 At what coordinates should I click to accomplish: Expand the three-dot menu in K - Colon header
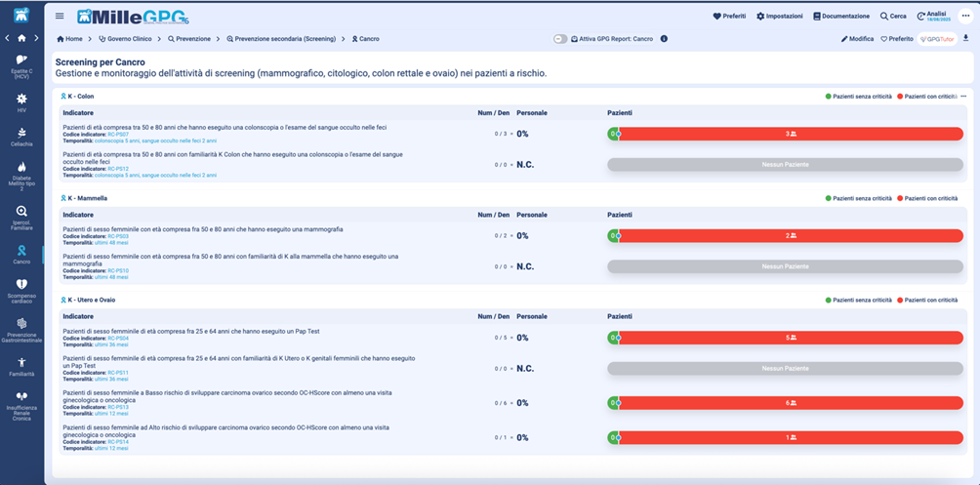[963, 97]
